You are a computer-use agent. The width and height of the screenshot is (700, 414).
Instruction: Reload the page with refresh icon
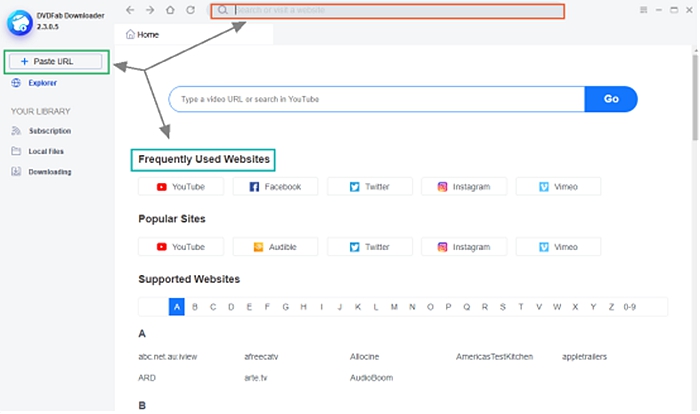tap(191, 10)
